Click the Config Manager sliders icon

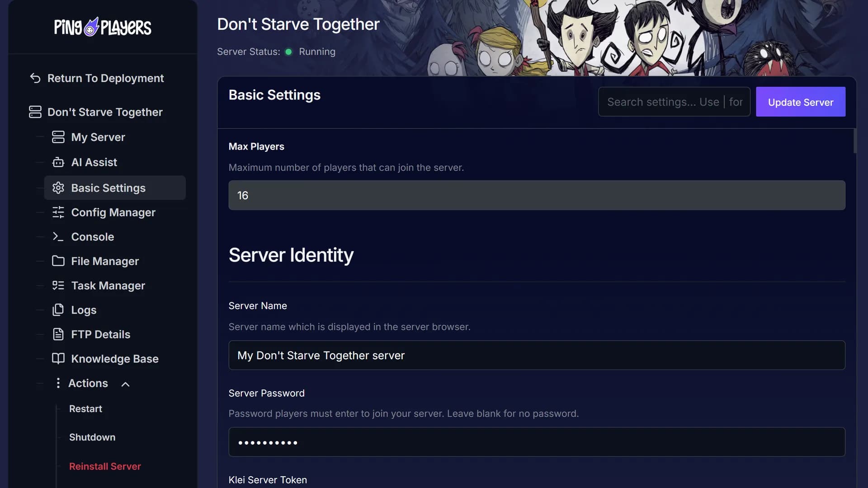[x=58, y=212]
